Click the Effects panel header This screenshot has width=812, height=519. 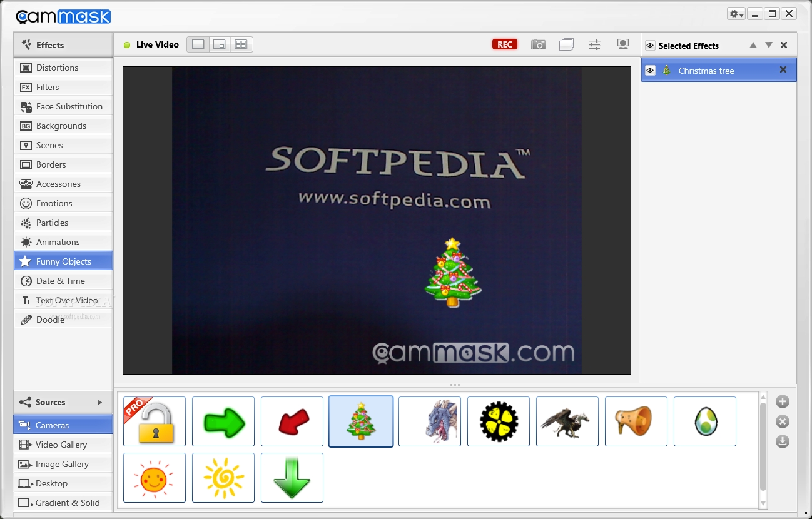pos(63,45)
